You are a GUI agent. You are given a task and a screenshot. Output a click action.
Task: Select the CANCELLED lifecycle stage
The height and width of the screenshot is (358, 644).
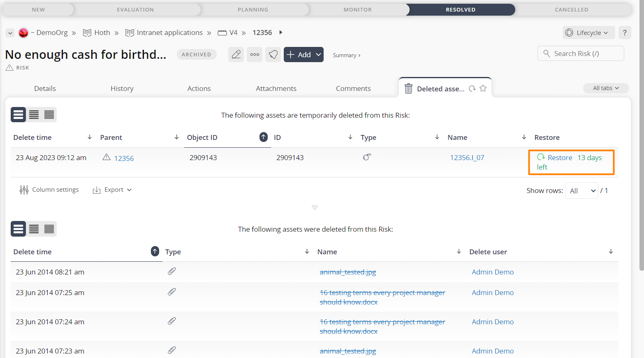coord(571,9)
